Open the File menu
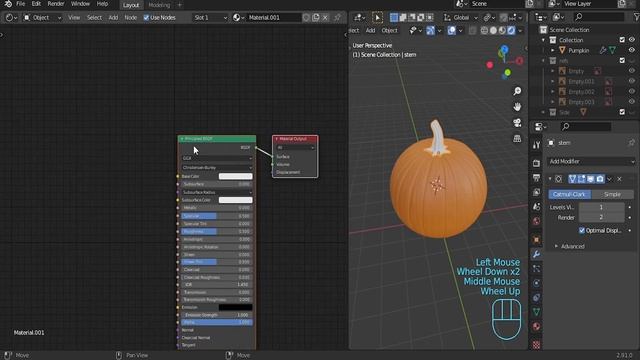 [20, 4]
